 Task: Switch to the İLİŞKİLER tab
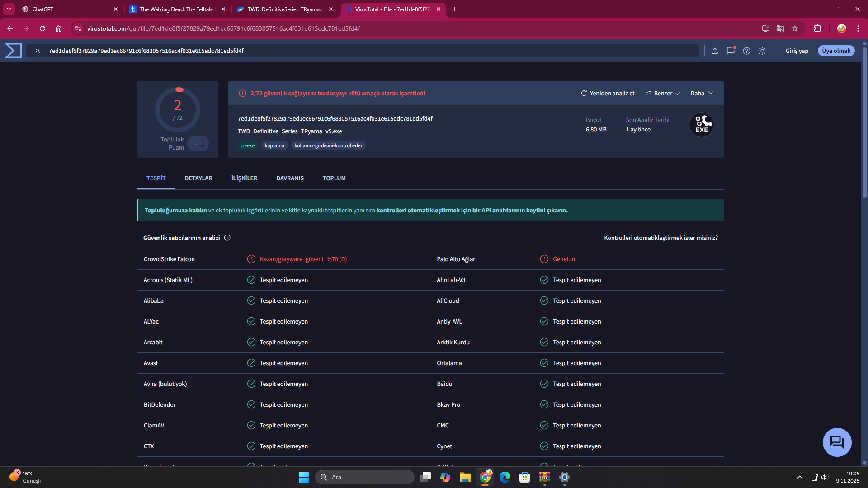coord(244,178)
